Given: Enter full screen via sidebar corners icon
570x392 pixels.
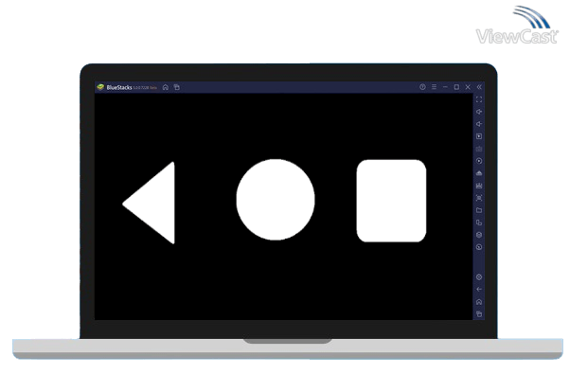Looking at the screenshot, I should point(479,99).
